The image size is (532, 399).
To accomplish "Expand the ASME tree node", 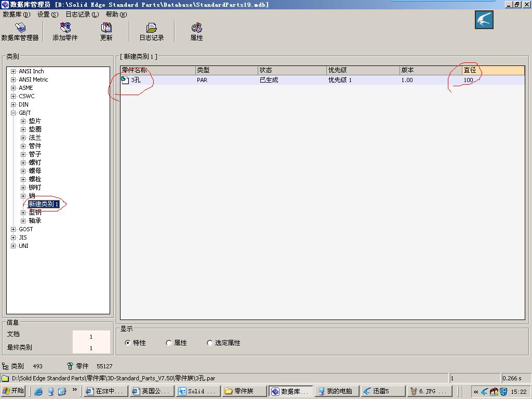I will click(13, 88).
